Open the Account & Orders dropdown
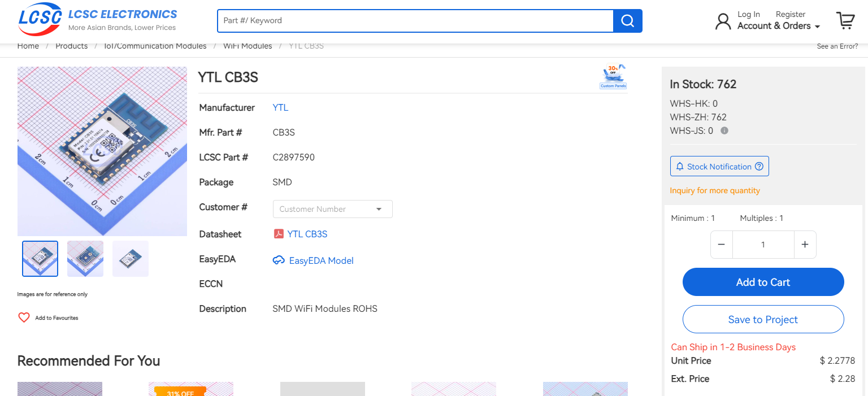The width and height of the screenshot is (868, 396). (778, 26)
